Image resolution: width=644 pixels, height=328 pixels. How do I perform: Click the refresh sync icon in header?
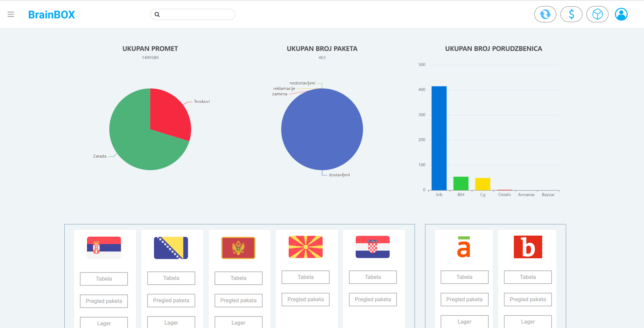[545, 14]
